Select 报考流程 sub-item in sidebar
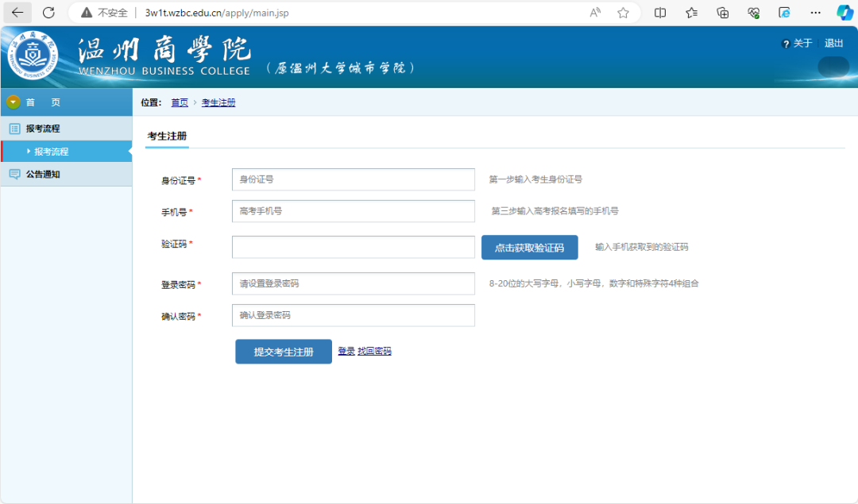The image size is (858, 504). [51, 152]
